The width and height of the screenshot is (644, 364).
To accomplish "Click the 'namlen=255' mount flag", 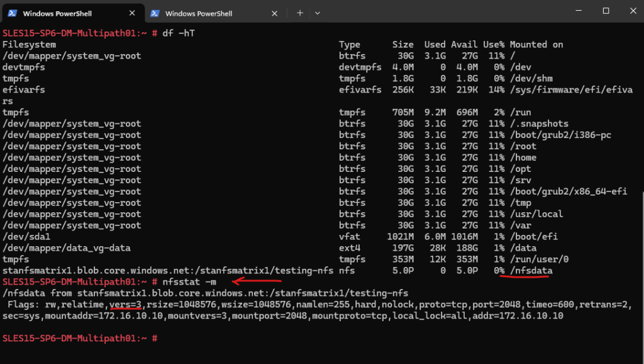I will [x=323, y=304].
